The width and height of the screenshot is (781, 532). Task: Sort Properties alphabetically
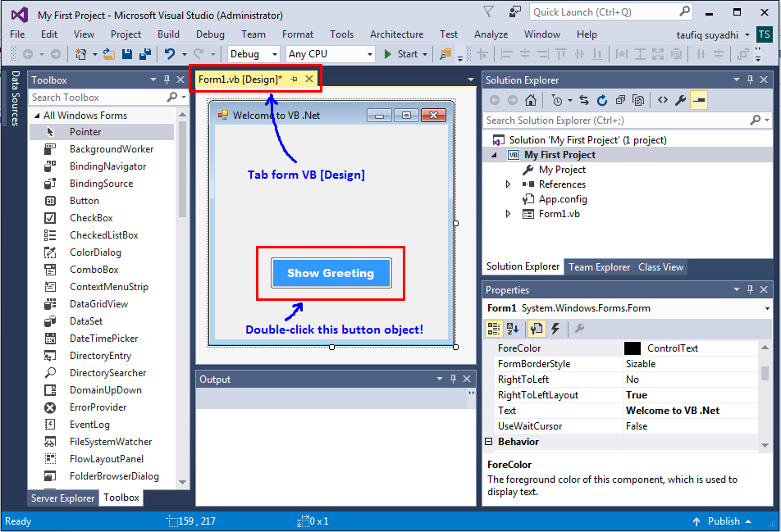tap(511, 330)
